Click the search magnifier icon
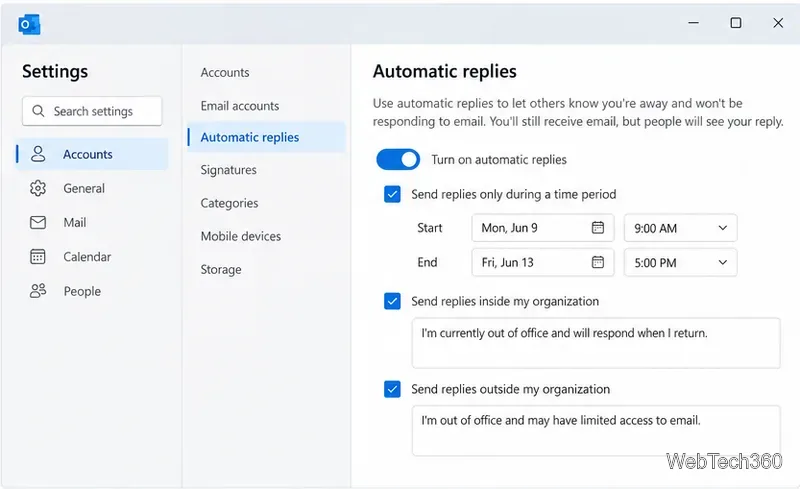 [38, 111]
